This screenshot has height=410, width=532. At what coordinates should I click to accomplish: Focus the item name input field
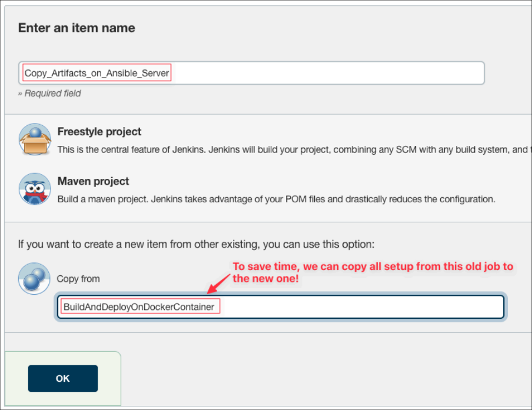coord(251,73)
